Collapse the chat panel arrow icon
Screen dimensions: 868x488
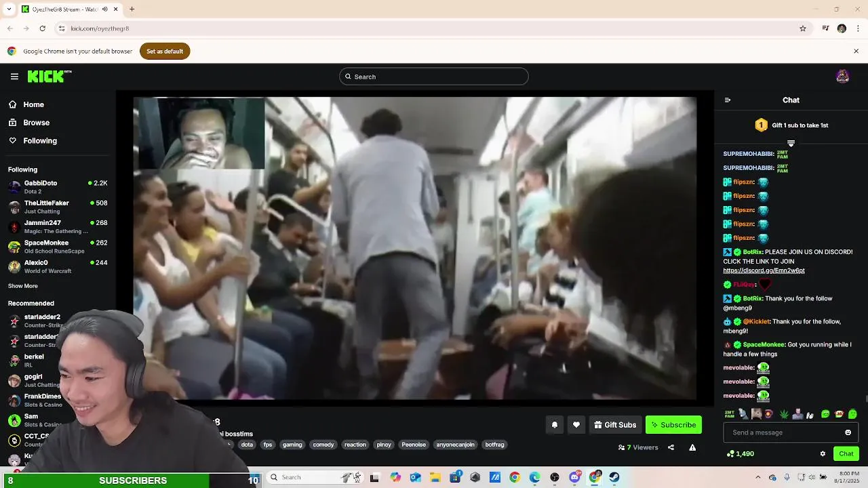tap(728, 100)
